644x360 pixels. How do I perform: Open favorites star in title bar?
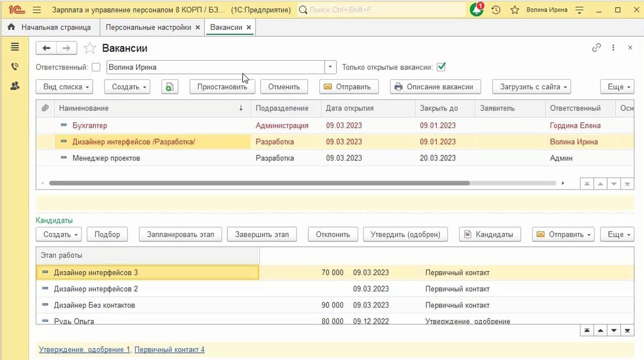coord(515,10)
